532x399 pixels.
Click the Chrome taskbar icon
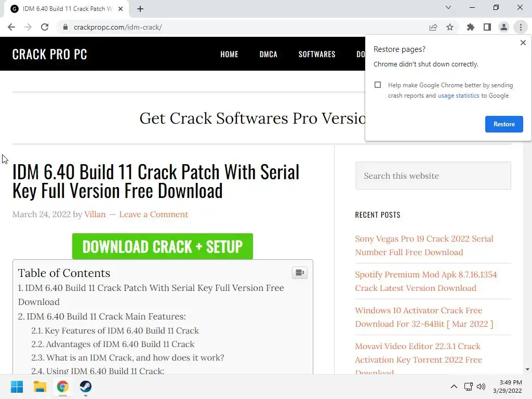coord(63,387)
